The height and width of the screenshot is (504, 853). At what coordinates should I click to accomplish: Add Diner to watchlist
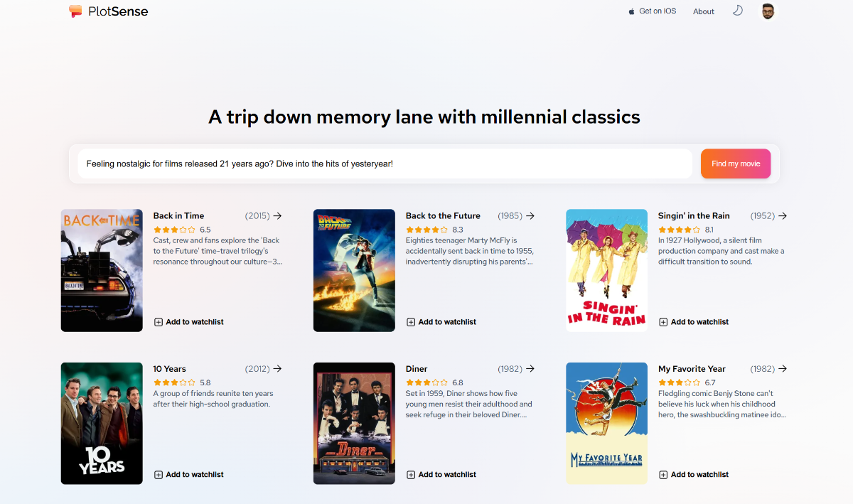[441, 475]
